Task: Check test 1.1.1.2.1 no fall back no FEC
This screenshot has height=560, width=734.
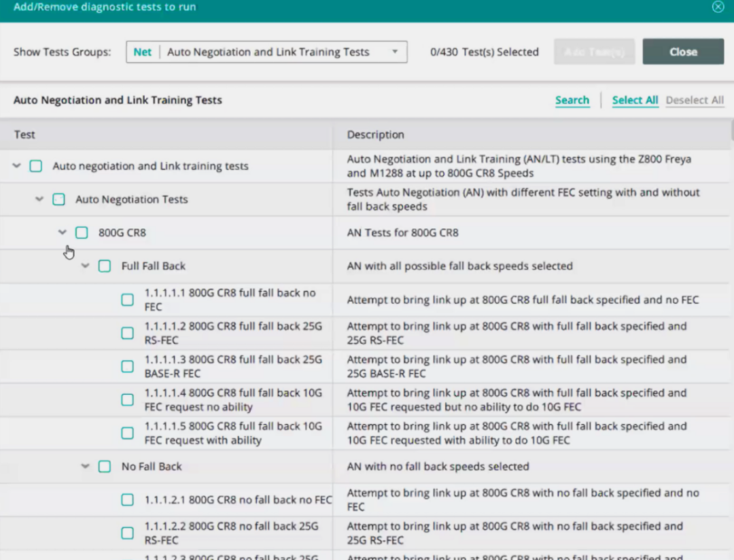Action: click(x=128, y=500)
